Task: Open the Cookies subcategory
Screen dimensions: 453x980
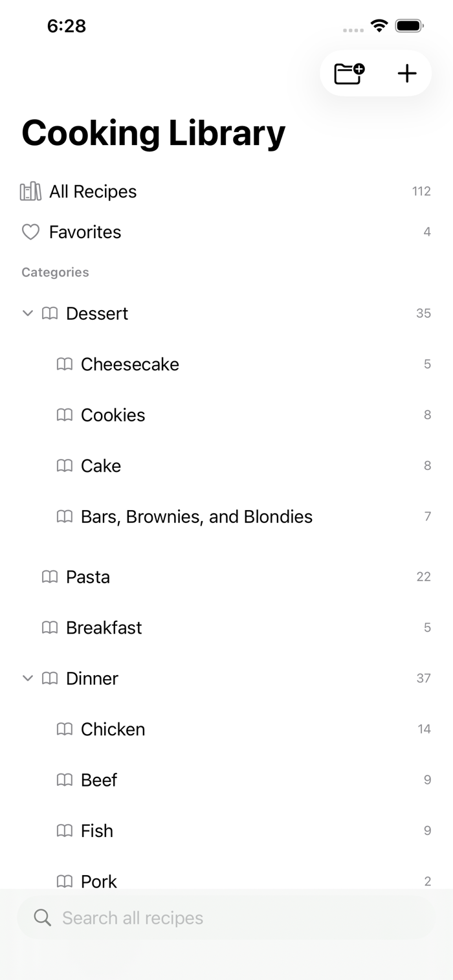Action: (x=226, y=415)
